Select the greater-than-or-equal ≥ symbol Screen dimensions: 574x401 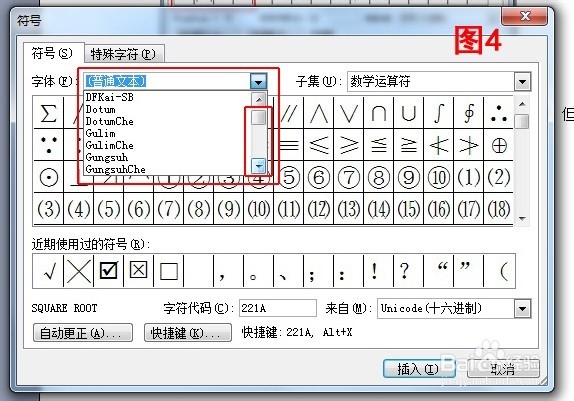[349, 145]
